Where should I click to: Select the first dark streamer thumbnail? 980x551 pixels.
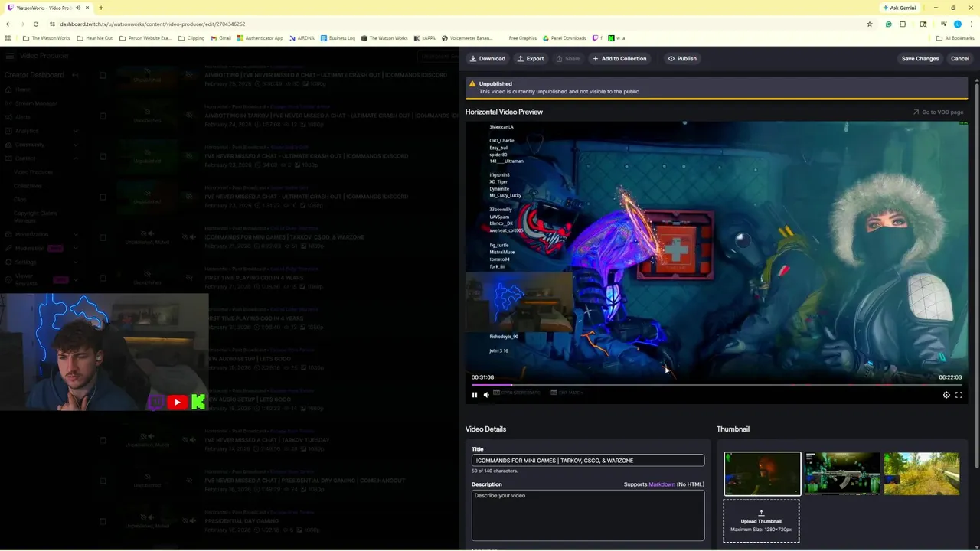pyautogui.click(x=763, y=474)
